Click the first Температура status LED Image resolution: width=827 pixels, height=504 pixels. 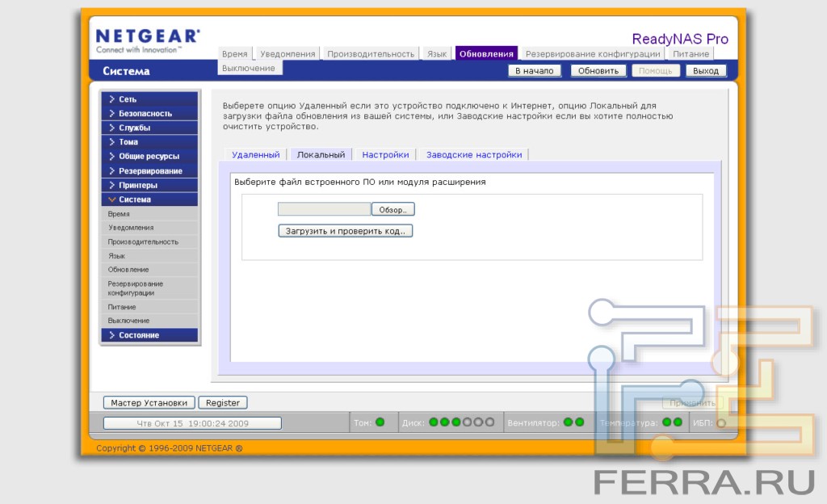(x=666, y=422)
